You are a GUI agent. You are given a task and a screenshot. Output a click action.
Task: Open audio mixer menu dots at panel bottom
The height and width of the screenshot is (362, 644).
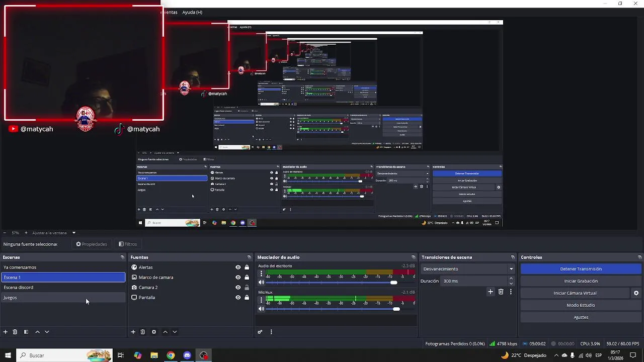pos(271,332)
